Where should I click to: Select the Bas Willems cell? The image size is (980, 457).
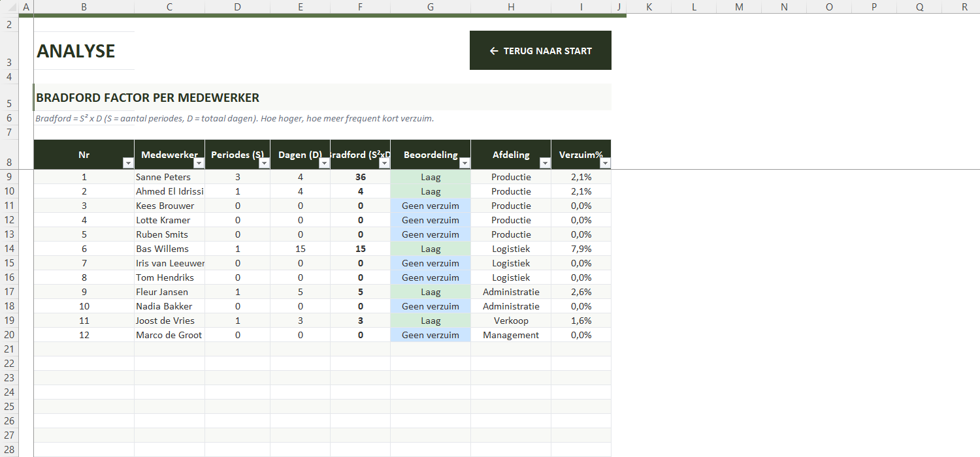(x=169, y=249)
